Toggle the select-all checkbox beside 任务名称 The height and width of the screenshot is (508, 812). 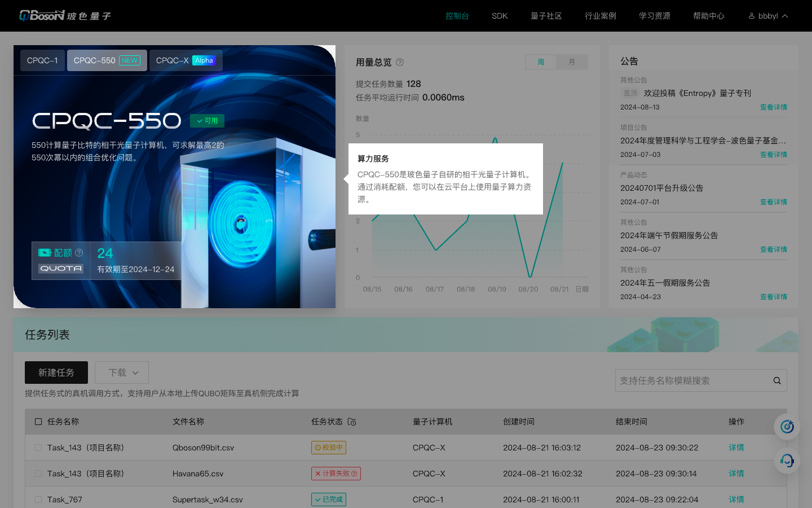tap(38, 422)
